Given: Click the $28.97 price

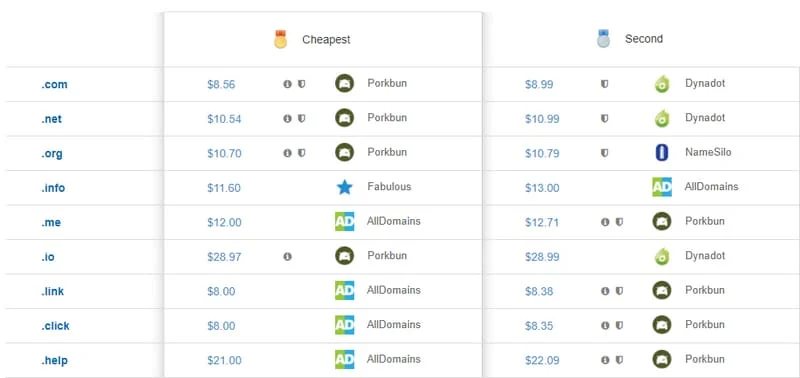Looking at the screenshot, I should point(224,257).
